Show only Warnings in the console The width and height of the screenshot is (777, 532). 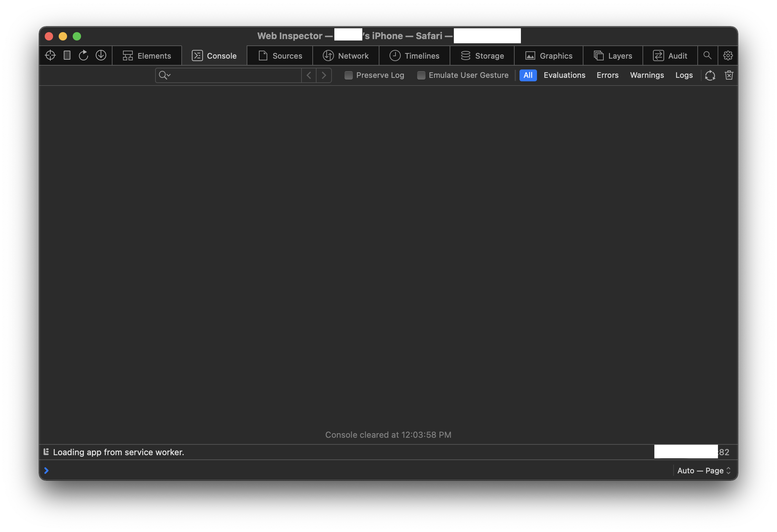(x=647, y=75)
